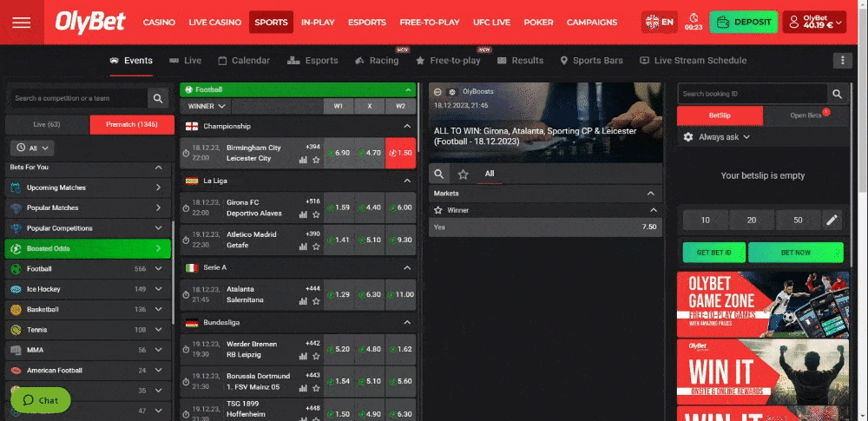Select the 20 quick stake amount
The width and height of the screenshot is (868, 421).
tap(751, 220)
